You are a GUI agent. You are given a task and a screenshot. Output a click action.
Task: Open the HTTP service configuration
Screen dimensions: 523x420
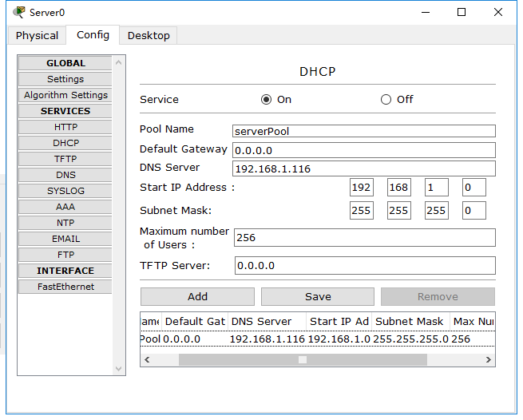click(65, 127)
